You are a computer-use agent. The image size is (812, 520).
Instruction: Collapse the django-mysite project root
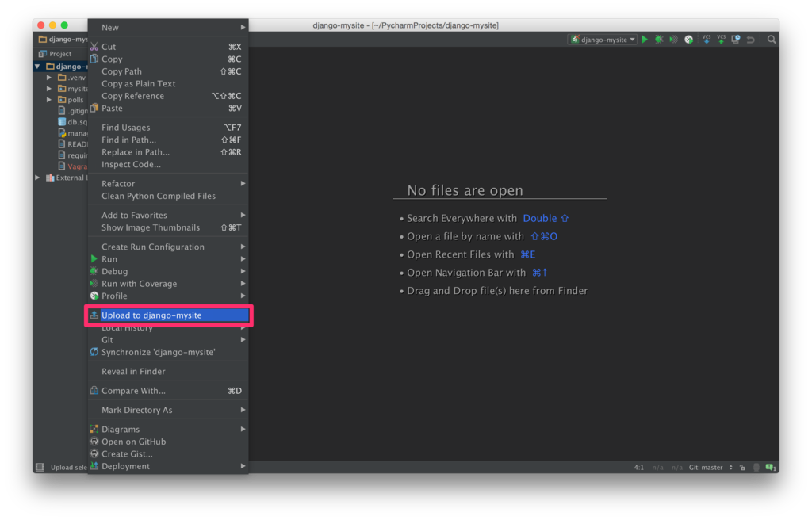tap(37, 67)
